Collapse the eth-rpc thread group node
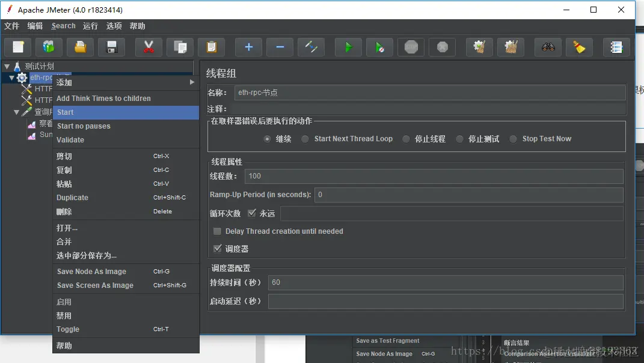 click(x=12, y=78)
